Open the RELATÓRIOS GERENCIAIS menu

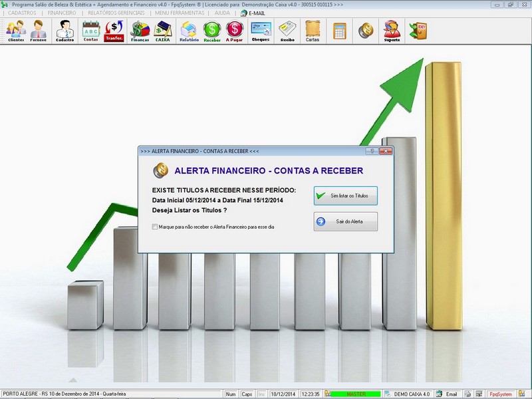(117, 13)
